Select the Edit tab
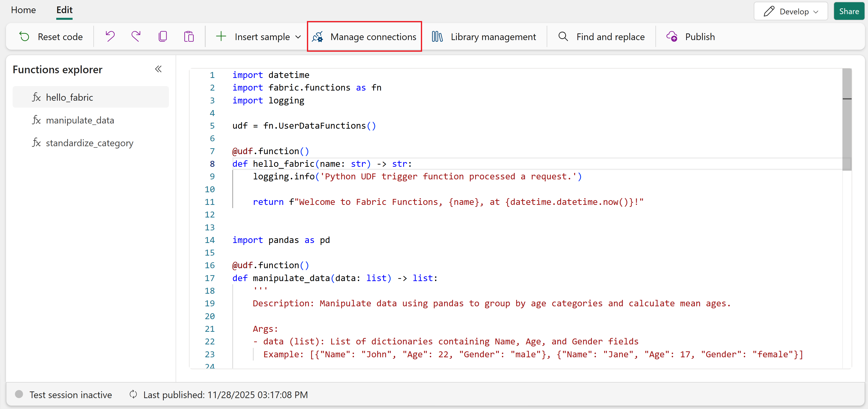The width and height of the screenshot is (868, 409). pos(64,10)
